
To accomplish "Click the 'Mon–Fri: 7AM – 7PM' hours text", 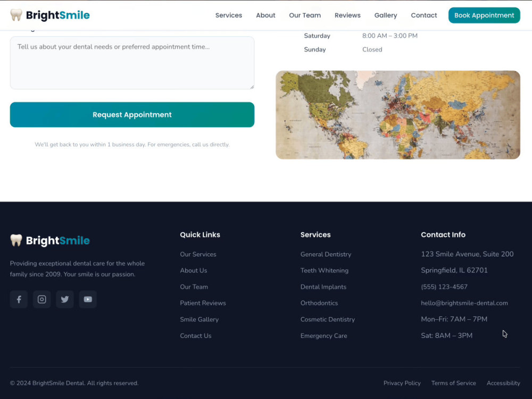I will coord(454,319).
